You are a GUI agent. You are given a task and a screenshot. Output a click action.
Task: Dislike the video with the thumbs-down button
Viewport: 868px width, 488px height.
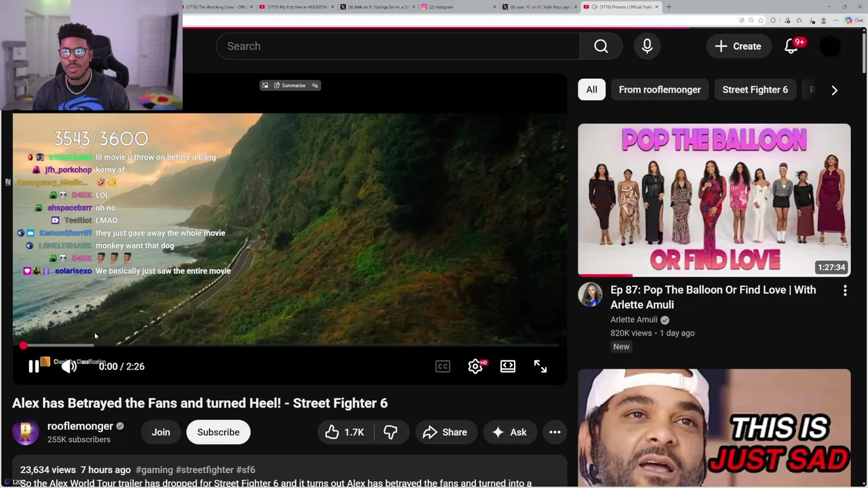391,432
